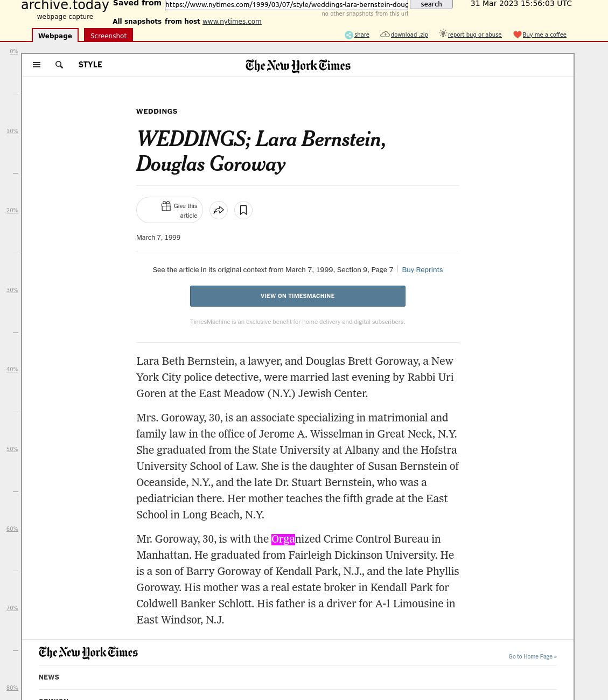Switch to the Webpage tab
The height and width of the screenshot is (700, 608).
55,36
